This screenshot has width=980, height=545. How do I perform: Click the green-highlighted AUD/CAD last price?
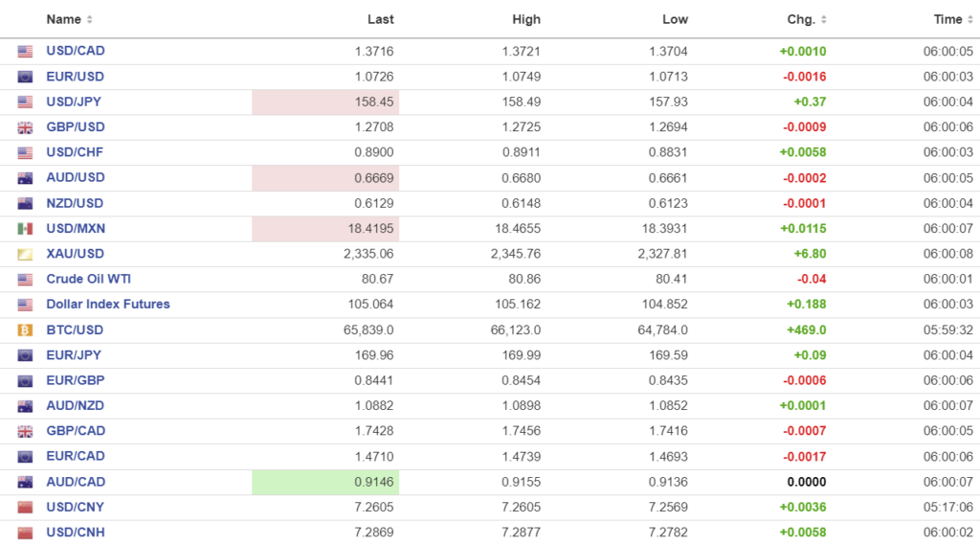pos(373,483)
